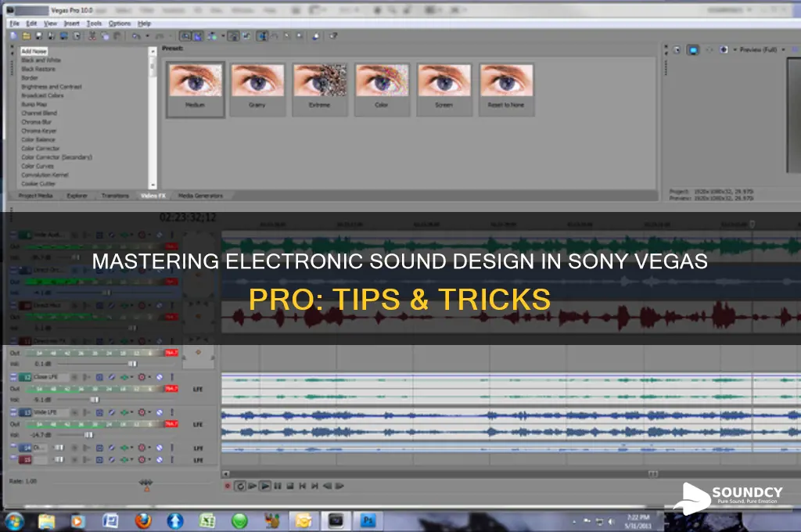The image size is (801, 532).
Task: Mute the Close LFE track
Action: click(x=160, y=377)
